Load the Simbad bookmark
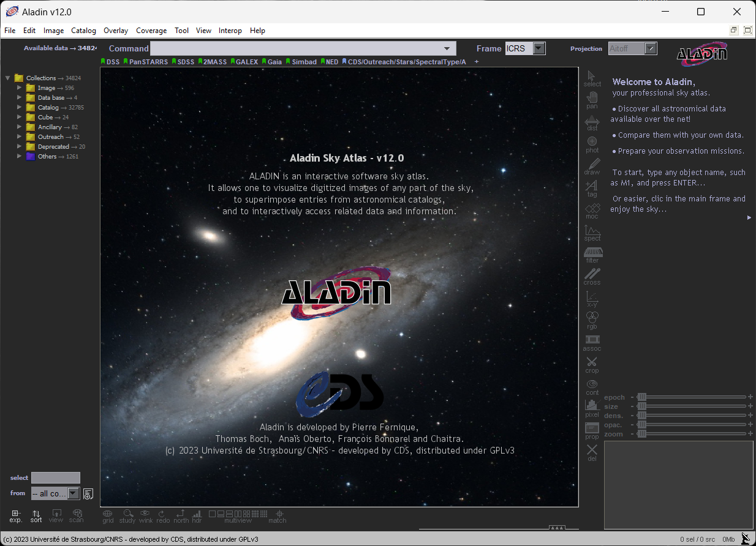The height and width of the screenshot is (546, 756). (301, 62)
